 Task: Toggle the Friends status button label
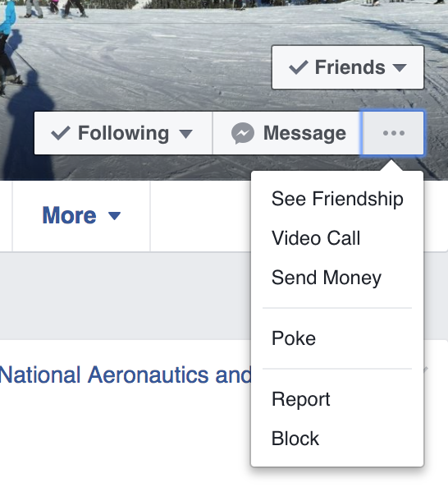tap(350, 67)
